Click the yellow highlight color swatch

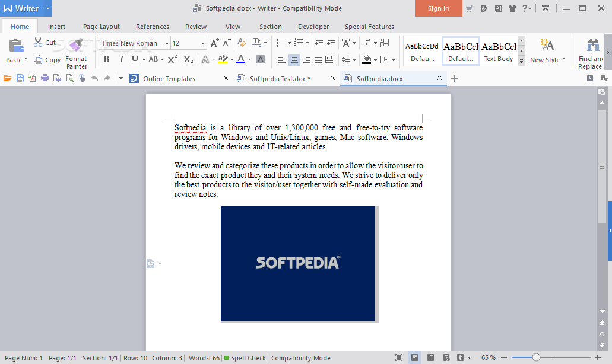point(223,59)
